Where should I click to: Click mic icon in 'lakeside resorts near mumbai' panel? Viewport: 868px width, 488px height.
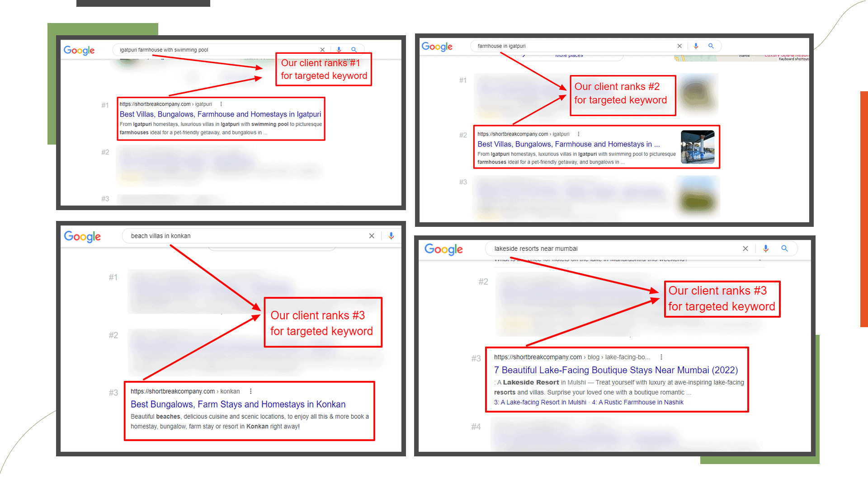pyautogui.click(x=766, y=249)
